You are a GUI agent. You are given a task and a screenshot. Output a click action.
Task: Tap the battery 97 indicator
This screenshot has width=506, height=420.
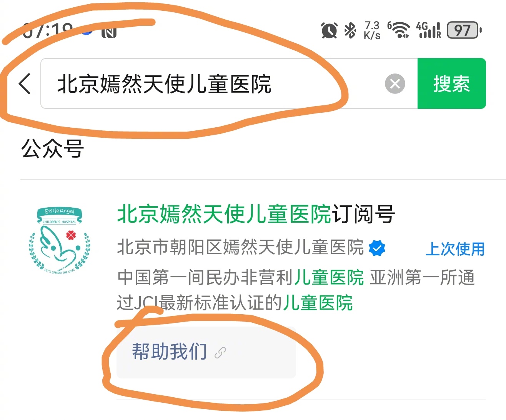pos(464,30)
